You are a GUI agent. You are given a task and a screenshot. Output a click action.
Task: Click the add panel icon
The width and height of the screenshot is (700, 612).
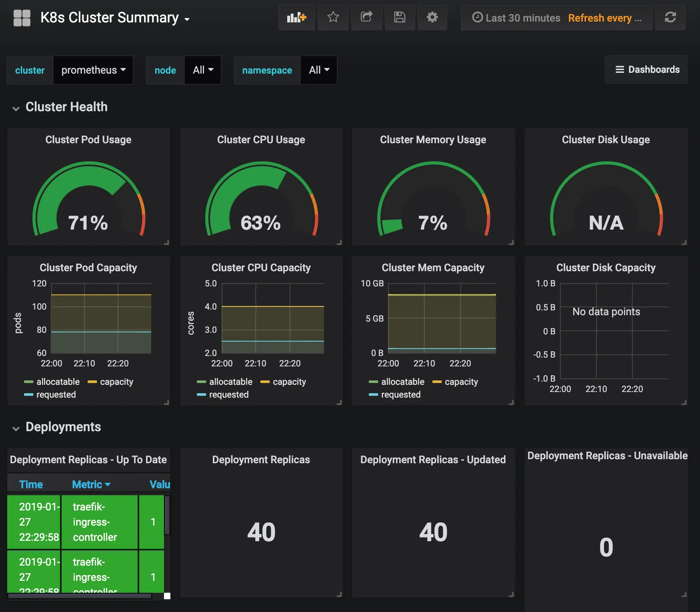click(296, 18)
